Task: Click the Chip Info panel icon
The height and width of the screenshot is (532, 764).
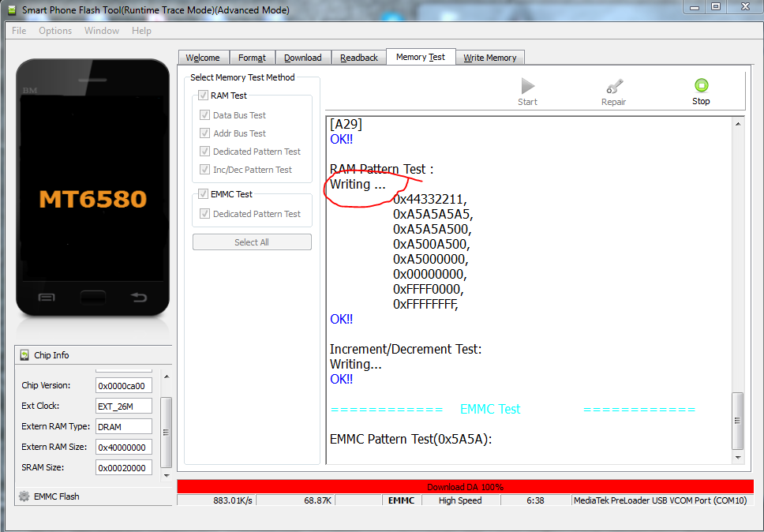Action: [24, 355]
